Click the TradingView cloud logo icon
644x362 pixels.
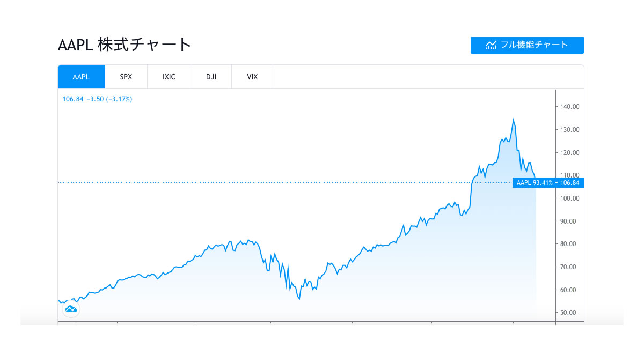(x=71, y=309)
